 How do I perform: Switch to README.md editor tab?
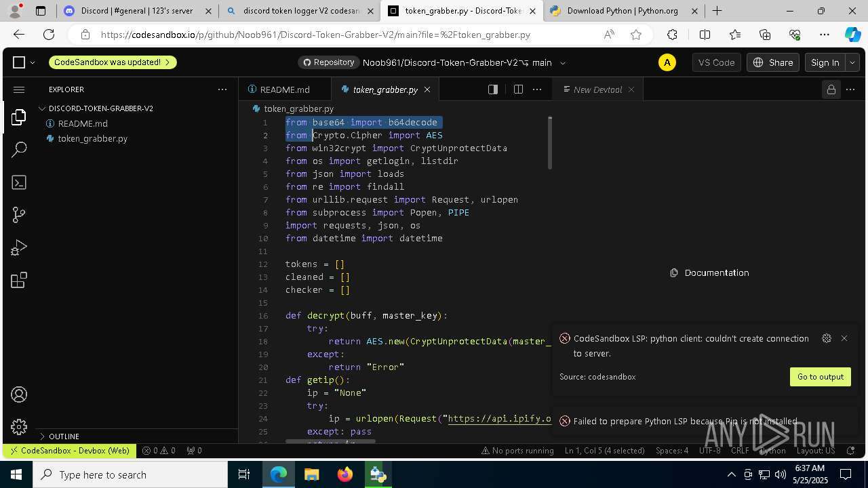tap(285, 89)
